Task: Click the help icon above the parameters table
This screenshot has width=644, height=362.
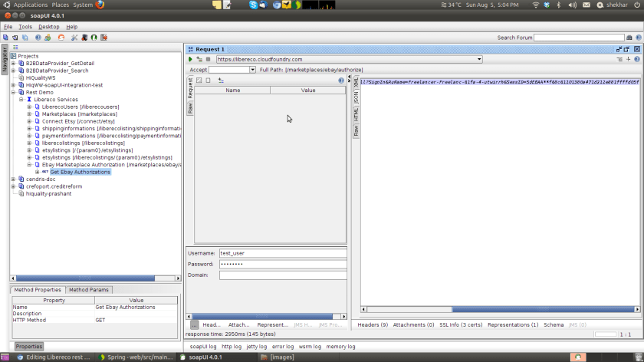Action: click(x=341, y=80)
